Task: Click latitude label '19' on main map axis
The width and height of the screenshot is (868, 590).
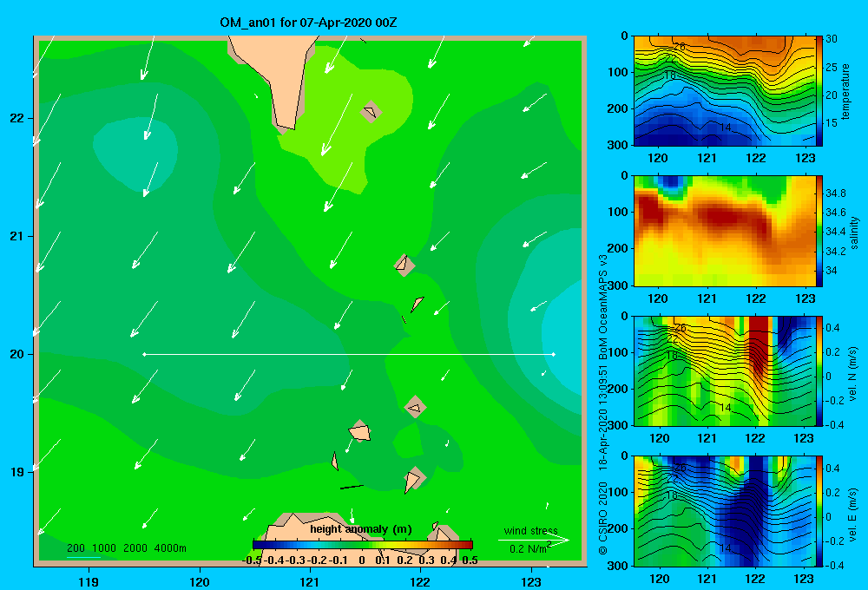Action: click(16, 472)
